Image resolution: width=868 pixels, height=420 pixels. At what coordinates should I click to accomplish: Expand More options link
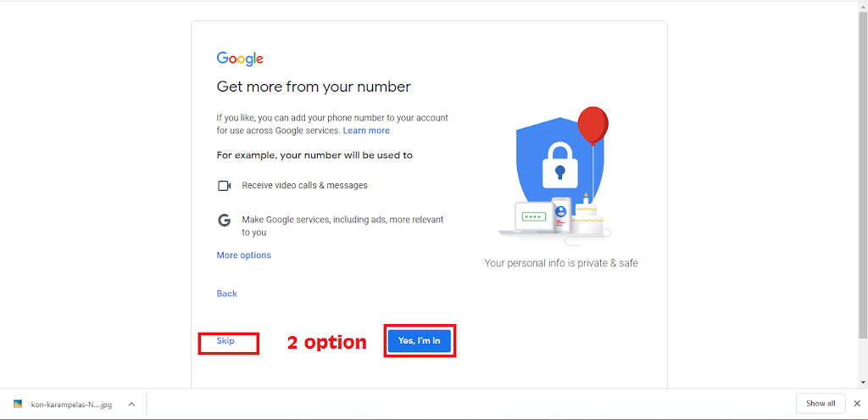point(243,255)
